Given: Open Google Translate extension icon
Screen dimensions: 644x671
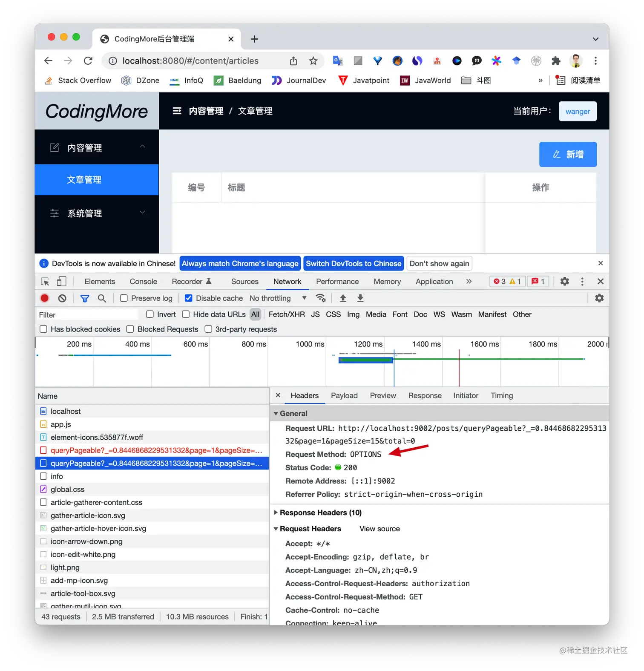Looking at the screenshot, I should [x=338, y=61].
